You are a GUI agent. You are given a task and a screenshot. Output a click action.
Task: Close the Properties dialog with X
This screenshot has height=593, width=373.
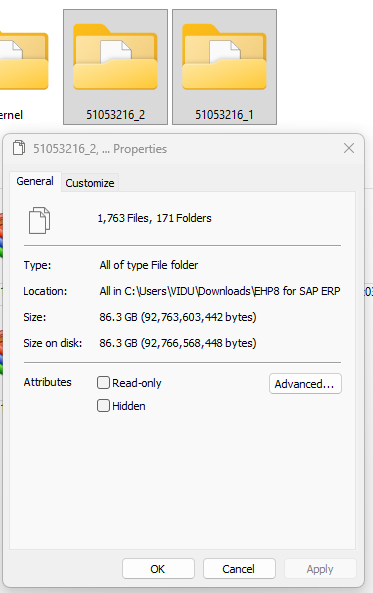pos(349,148)
